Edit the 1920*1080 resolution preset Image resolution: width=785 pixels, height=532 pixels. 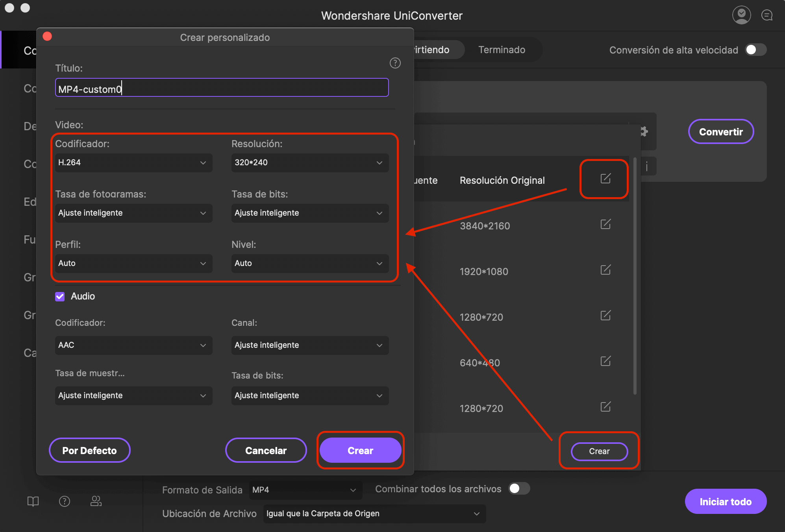[x=605, y=270]
